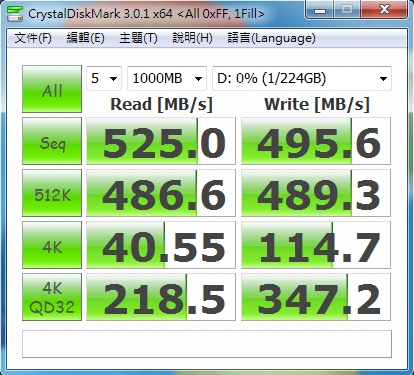The width and height of the screenshot is (414, 375).
Task: Open the D: drive selection dropdown
Action: click(302, 79)
